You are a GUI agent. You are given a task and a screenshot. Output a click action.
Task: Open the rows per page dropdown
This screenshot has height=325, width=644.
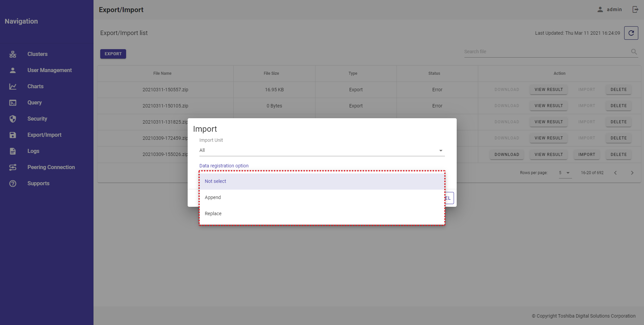[565, 173]
